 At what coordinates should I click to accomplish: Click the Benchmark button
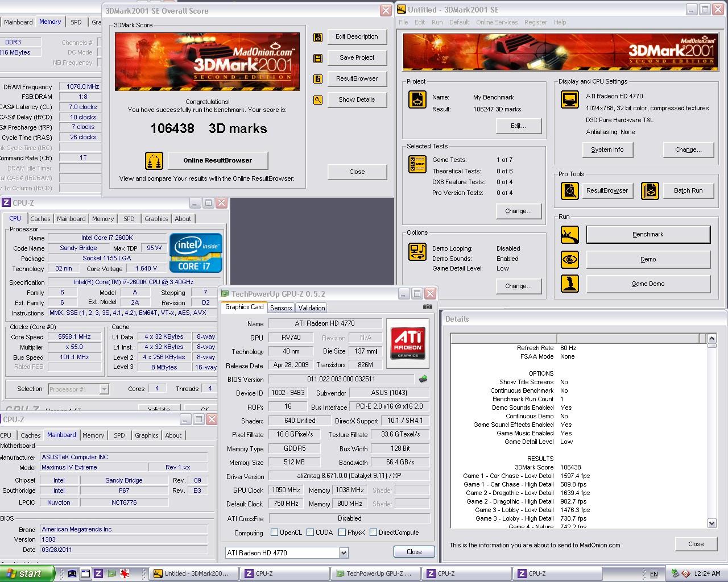point(648,235)
